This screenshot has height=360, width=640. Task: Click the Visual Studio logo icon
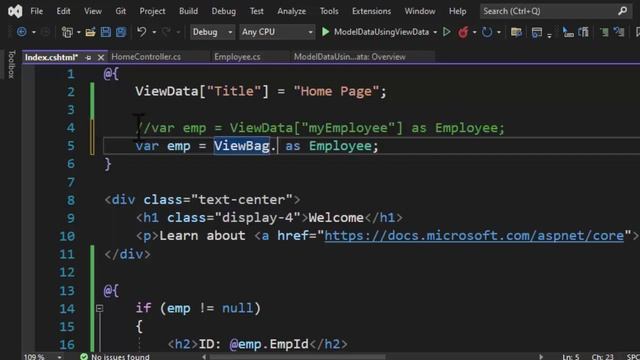click(x=15, y=11)
